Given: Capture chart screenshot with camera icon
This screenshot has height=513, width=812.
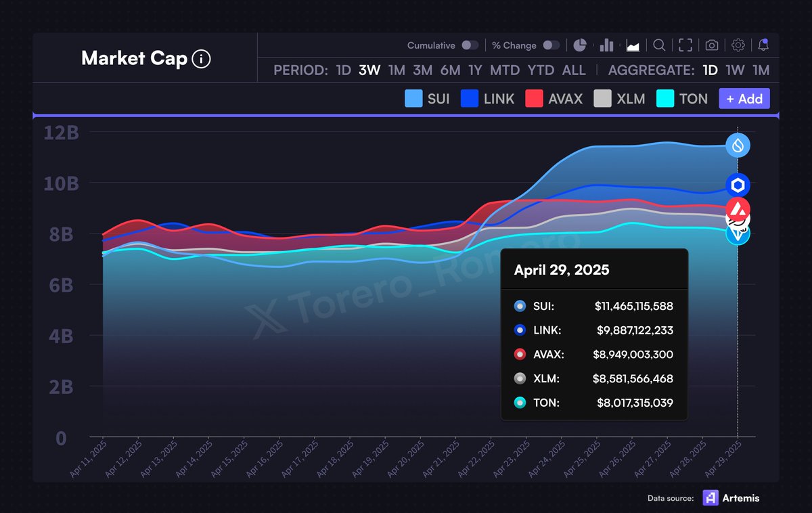Looking at the screenshot, I should (x=710, y=45).
